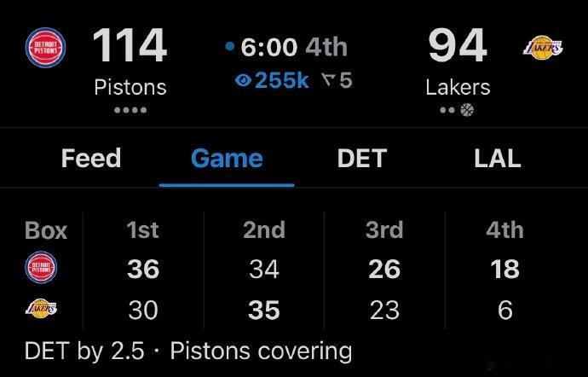This screenshot has height=377, width=588.
Task: Click the Pistons score of 114
Action: click(130, 46)
